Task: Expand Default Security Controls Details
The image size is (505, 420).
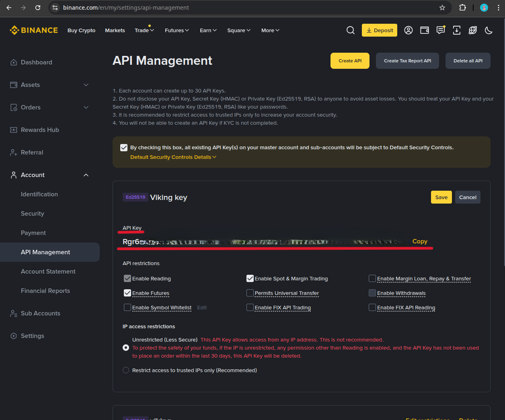Action: pos(173,157)
